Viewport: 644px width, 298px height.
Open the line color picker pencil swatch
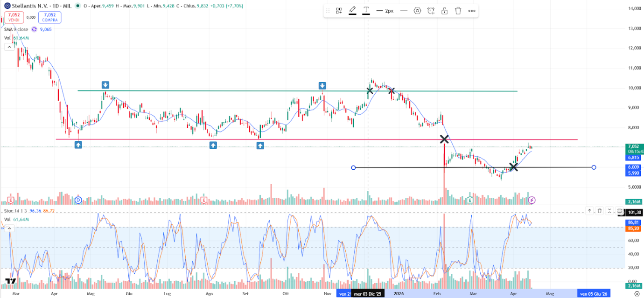[x=352, y=10]
